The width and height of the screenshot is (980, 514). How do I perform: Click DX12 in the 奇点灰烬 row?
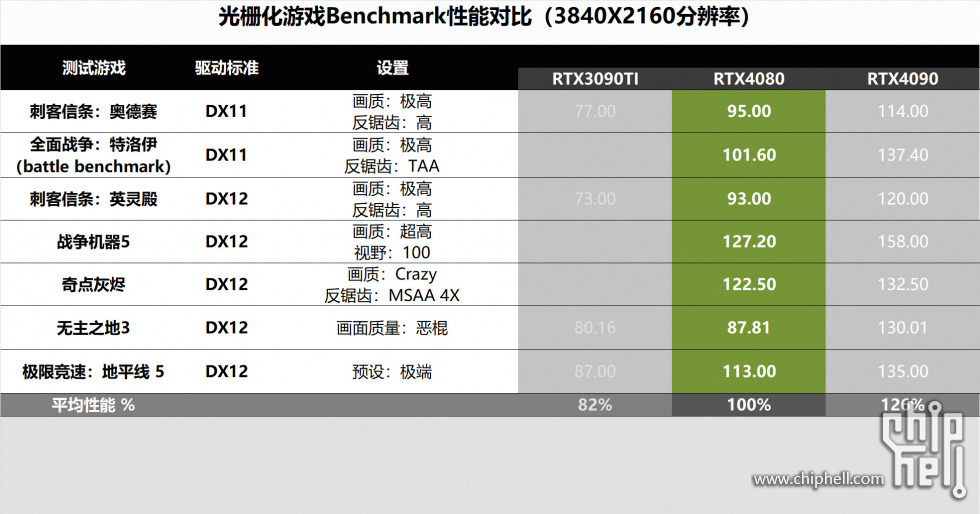click(226, 285)
